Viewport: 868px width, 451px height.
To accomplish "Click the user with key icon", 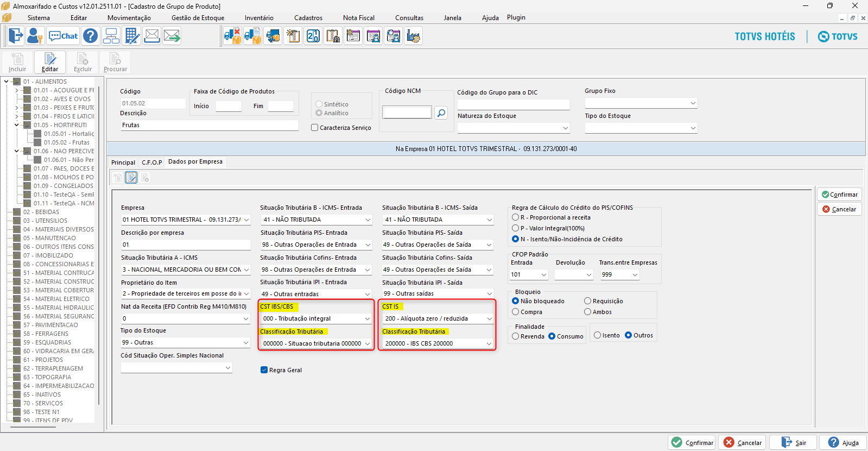I will [x=35, y=36].
